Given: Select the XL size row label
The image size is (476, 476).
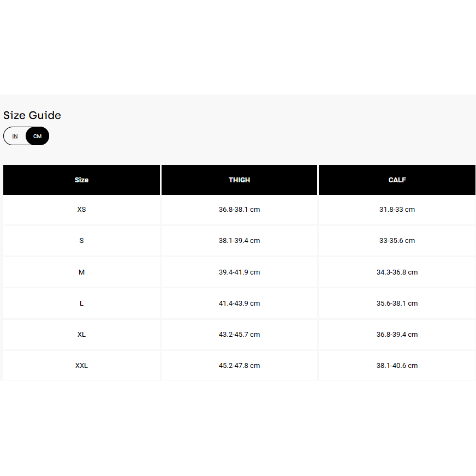Looking at the screenshot, I should [81, 335].
